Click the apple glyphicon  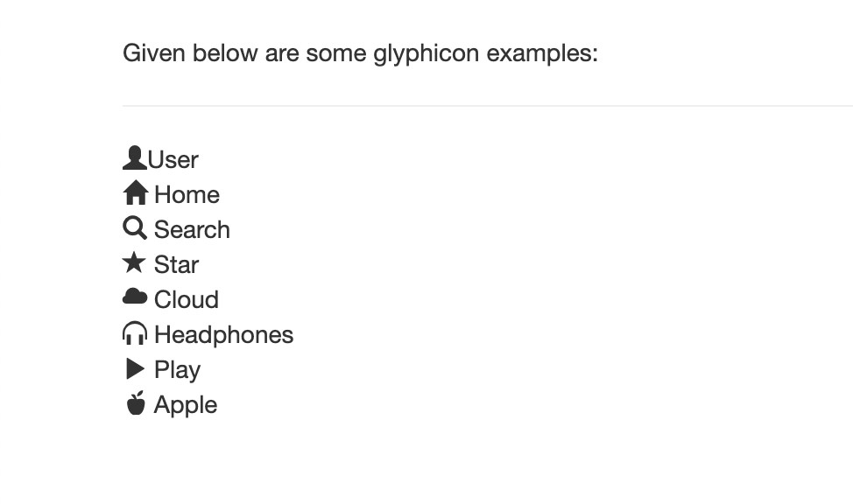(x=136, y=402)
